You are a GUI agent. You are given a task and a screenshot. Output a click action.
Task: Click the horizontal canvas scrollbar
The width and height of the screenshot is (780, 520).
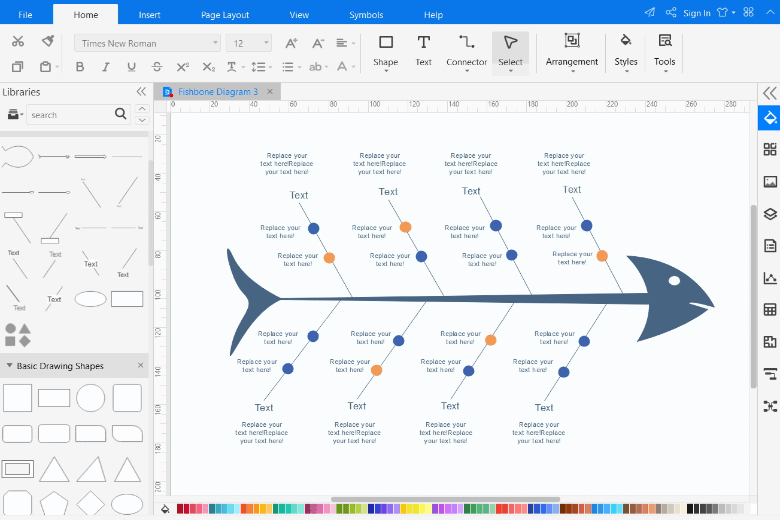coord(445,499)
